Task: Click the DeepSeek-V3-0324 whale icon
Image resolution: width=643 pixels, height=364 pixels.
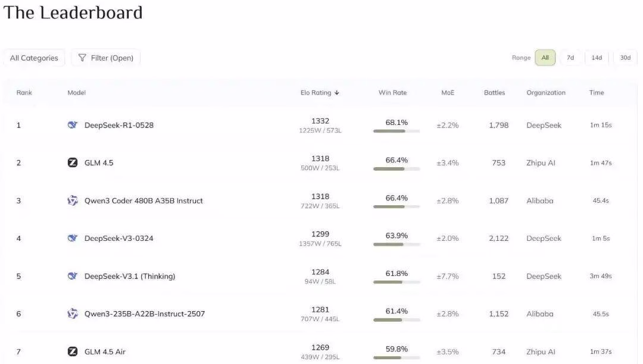Action: 73,238
